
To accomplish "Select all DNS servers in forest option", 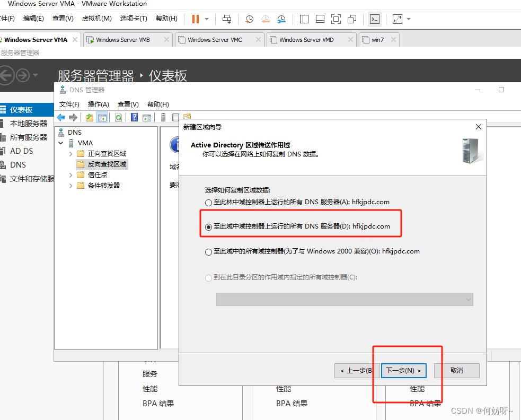I will [208, 202].
